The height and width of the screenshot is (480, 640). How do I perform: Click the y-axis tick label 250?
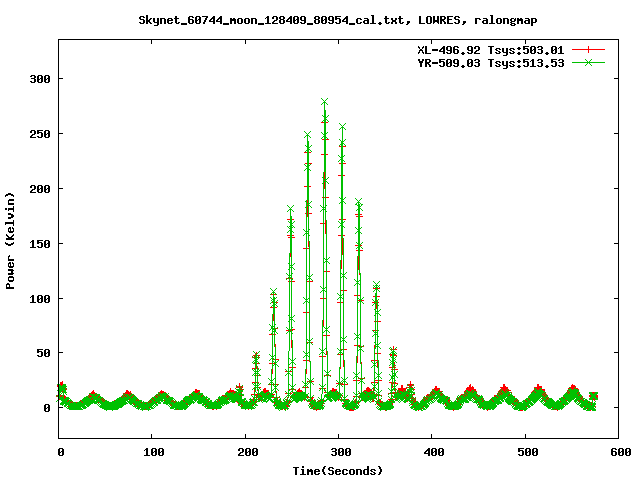(40, 134)
